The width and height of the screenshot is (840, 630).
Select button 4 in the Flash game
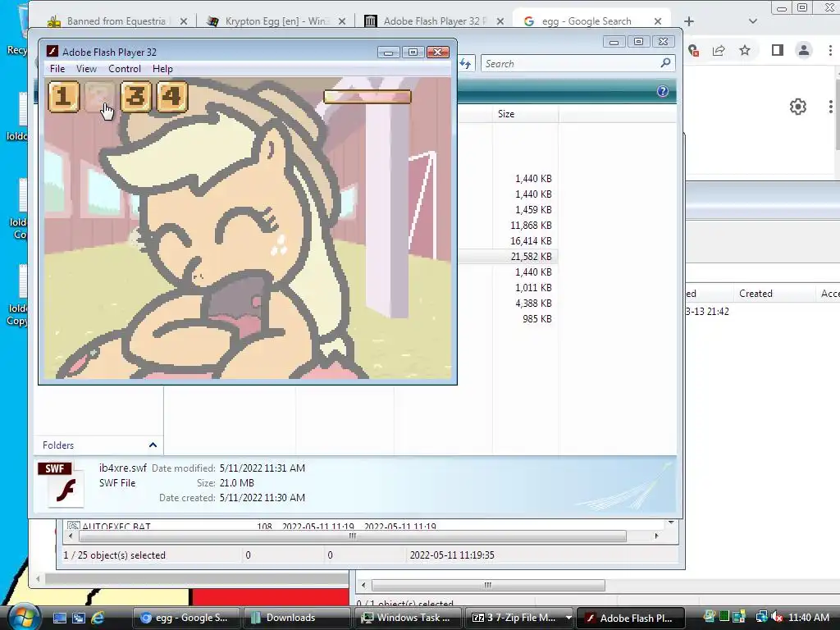coord(171,97)
